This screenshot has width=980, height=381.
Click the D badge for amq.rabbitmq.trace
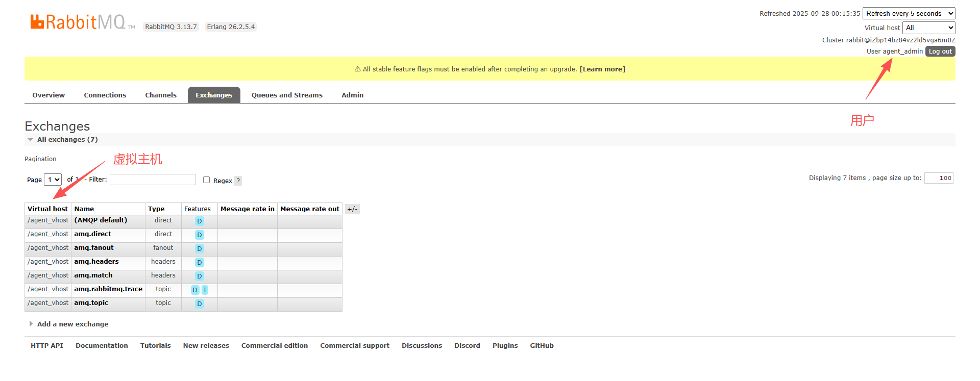(x=195, y=290)
